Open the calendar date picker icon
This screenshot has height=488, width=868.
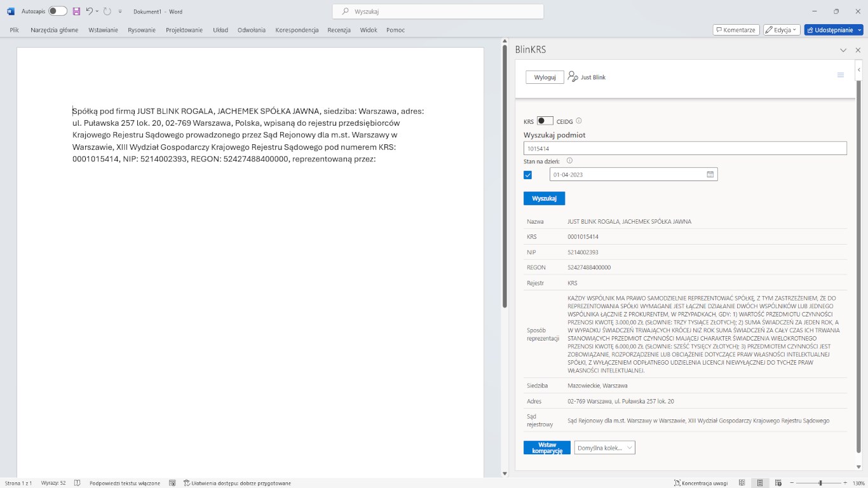click(710, 174)
